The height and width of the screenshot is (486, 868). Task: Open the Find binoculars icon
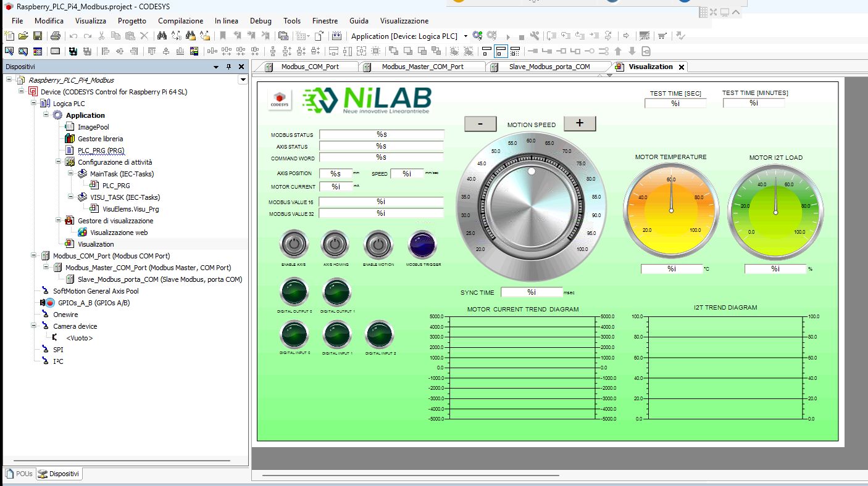(162, 36)
